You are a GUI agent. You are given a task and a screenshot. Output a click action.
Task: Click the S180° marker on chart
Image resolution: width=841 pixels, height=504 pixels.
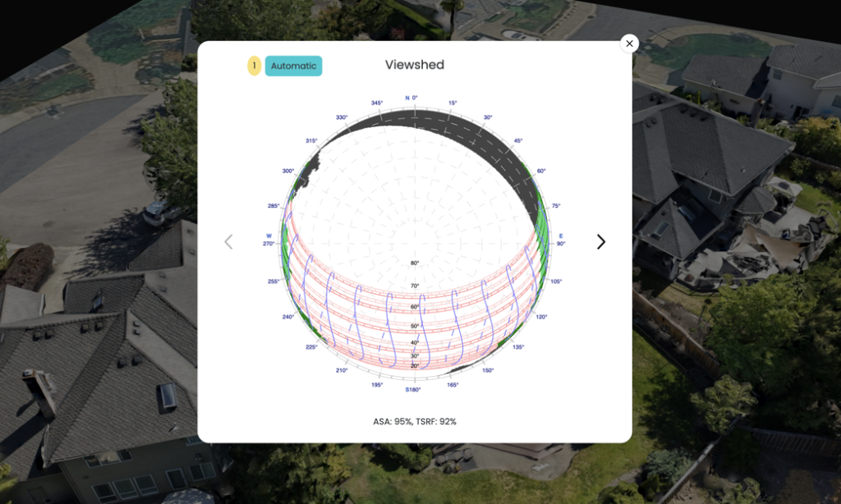[412, 389]
